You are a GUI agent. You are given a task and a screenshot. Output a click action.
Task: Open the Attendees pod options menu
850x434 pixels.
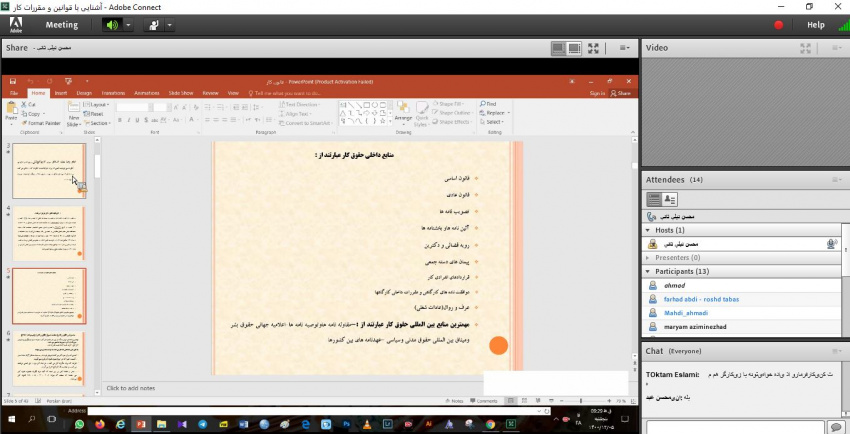(x=832, y=180)
